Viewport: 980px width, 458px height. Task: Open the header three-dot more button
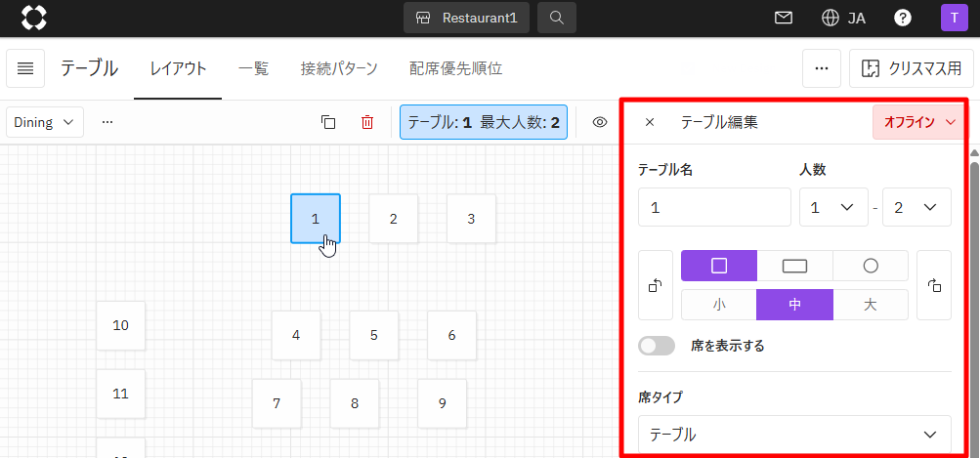tap(822, 68)
